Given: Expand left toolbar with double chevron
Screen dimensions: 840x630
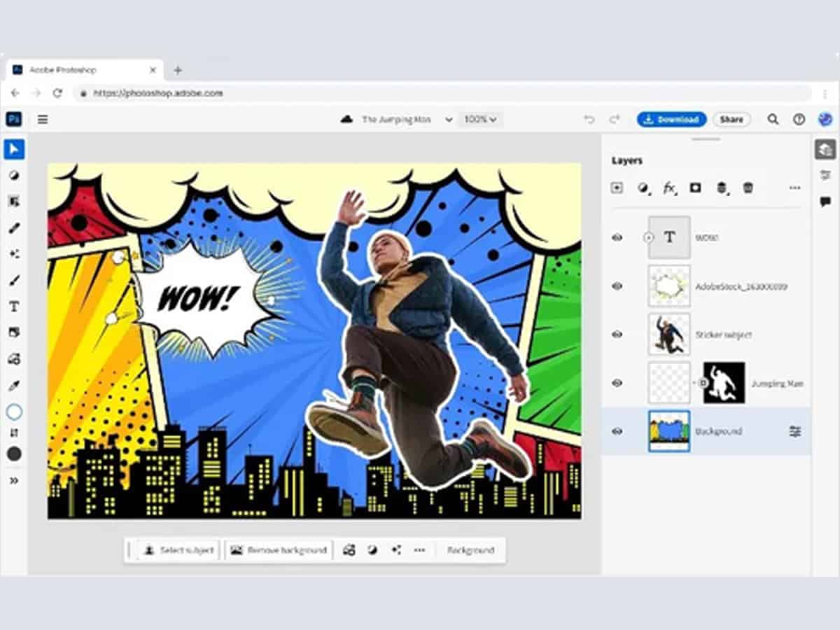Looking at the screenshot, I should click(14, 480).
